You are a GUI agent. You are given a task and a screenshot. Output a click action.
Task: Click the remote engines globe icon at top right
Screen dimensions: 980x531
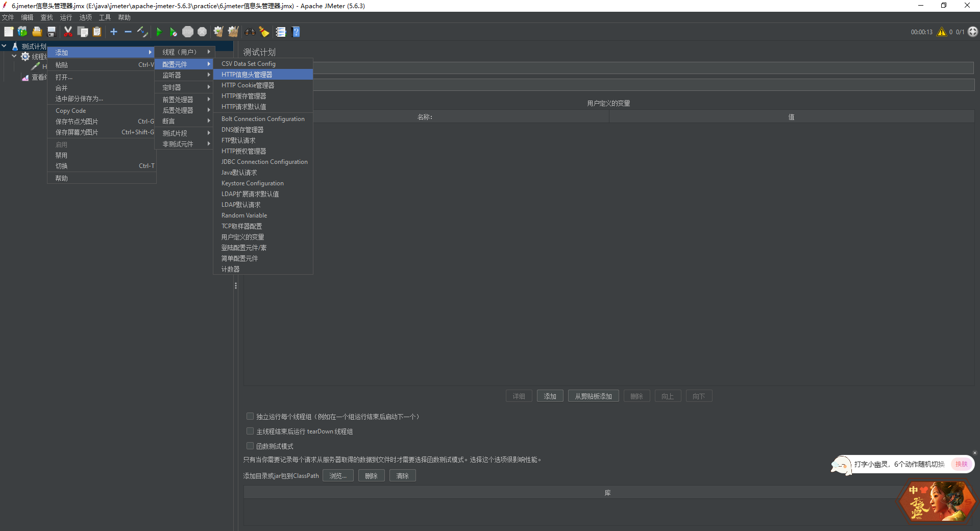click(x=973, y=32)
